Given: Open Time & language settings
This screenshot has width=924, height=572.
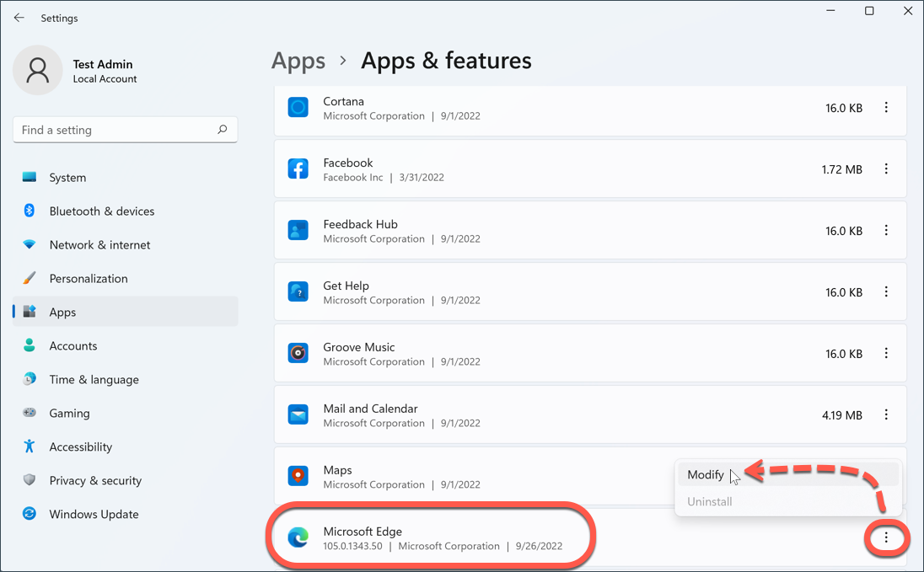Looking at the screenshot, I should pos(125,379).
